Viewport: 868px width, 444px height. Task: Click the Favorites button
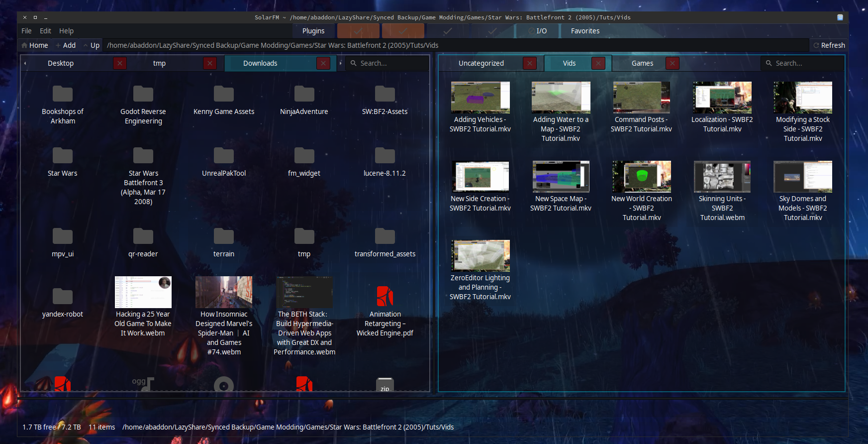click(585, 31)
